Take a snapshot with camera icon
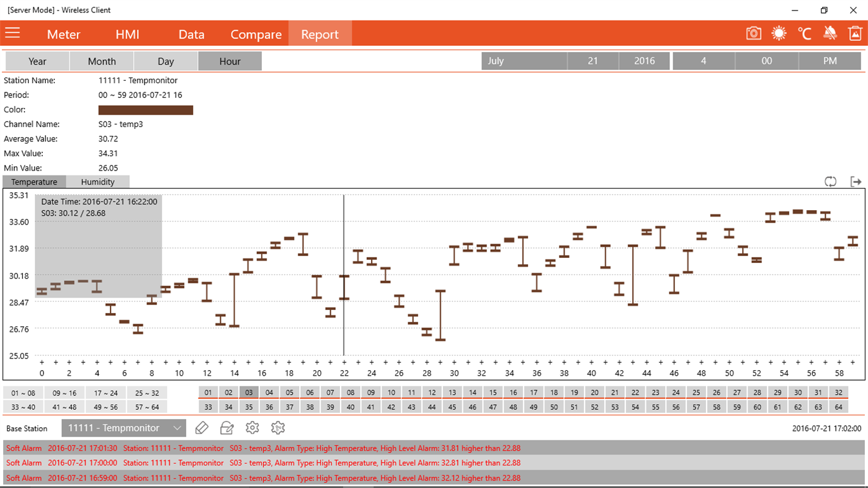Image resolution: width=868 pixels, height=488 pixels. click(753, 33)
